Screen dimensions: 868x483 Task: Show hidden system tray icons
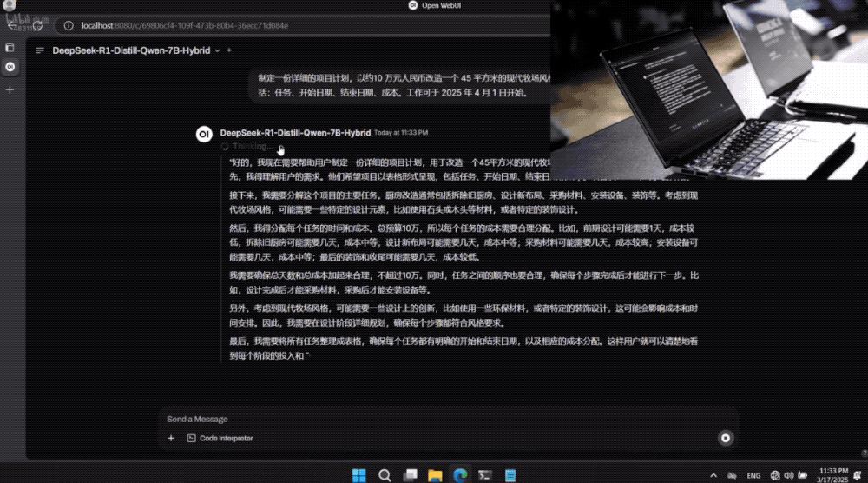[x=713, y=475]
